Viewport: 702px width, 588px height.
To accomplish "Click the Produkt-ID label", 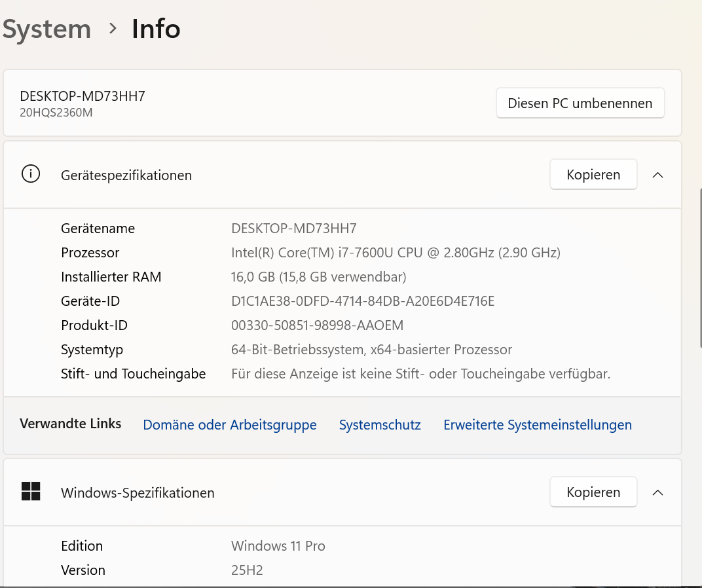I will coord(94,325).
